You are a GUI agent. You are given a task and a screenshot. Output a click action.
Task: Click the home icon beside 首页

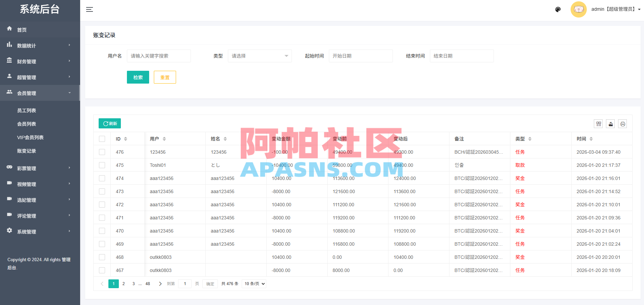9,29
